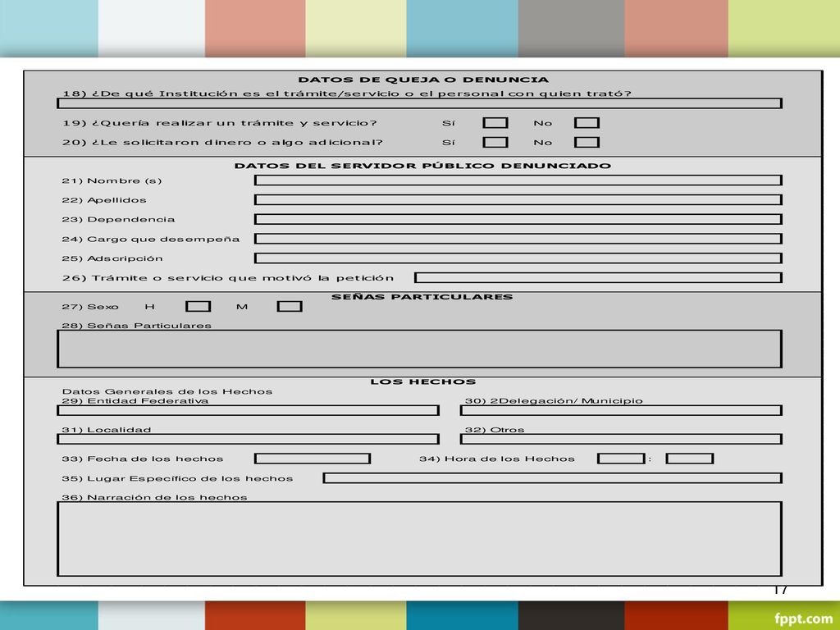Image resolution: width=840 pixels, height=630 pixels.
Task: Check Sí for question 19 trámite y servicio
Action: (495, 123)
